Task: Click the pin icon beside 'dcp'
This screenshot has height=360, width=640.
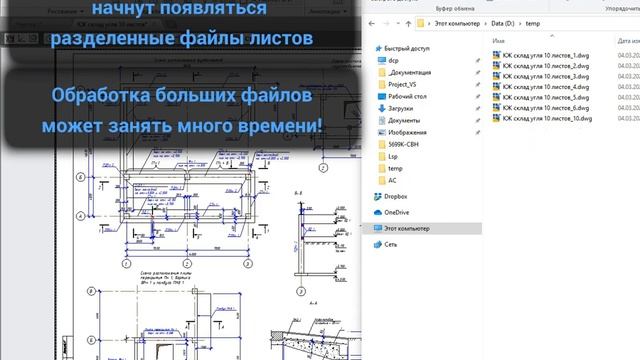Action: tap(478, 61)
